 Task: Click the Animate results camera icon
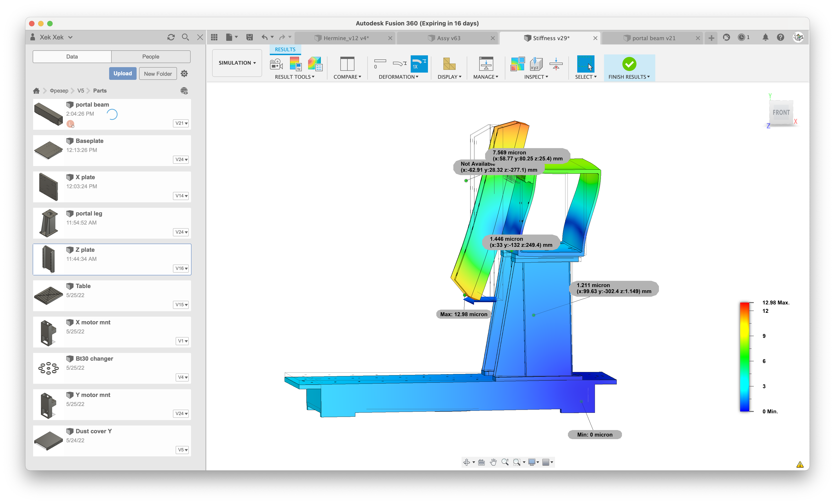coord(276,64)
